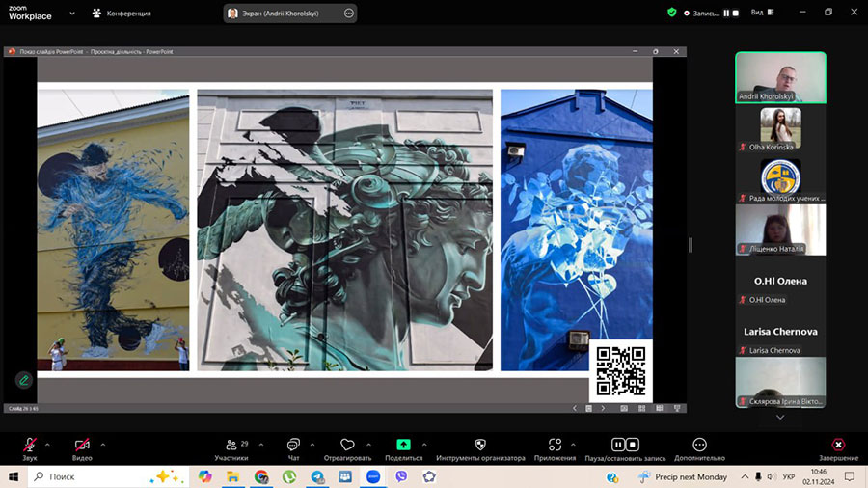
Task: Start slideshow view icon in PowerPoint status bar
Action: click(x=677, y=408)
